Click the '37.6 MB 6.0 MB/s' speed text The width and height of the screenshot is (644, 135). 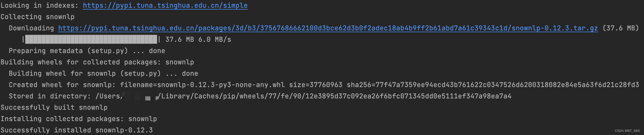(198, 39)
